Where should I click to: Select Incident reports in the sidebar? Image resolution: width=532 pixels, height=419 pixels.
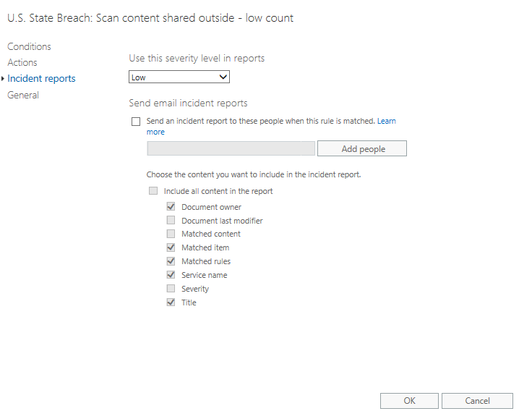tap(41, 78)
